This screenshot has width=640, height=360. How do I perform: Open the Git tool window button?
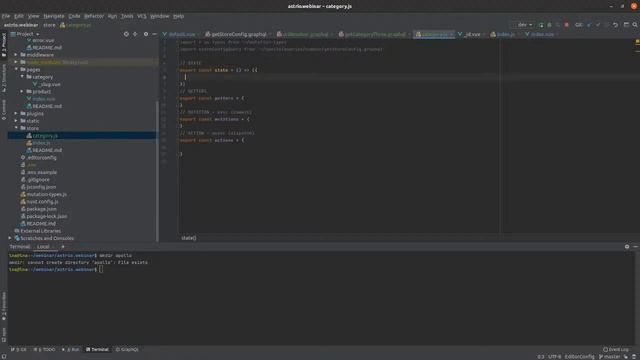tap(18, 349)
